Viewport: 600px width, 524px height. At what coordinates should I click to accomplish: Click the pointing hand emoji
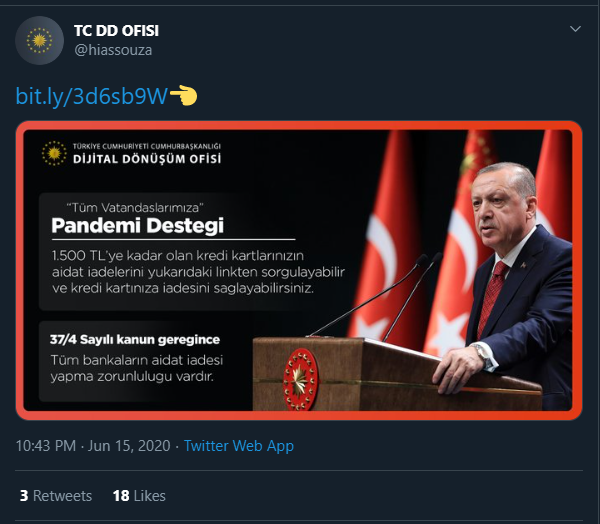tap(183, 96)
